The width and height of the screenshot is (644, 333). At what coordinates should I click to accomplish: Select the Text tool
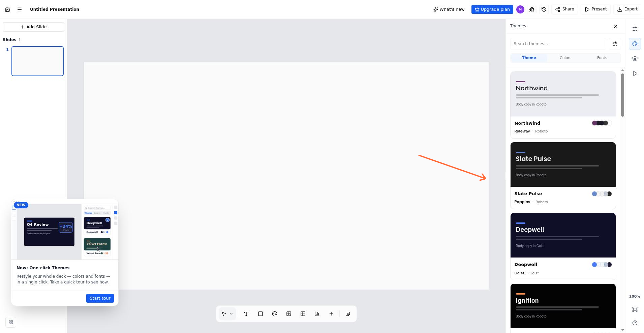coord(246,314)
